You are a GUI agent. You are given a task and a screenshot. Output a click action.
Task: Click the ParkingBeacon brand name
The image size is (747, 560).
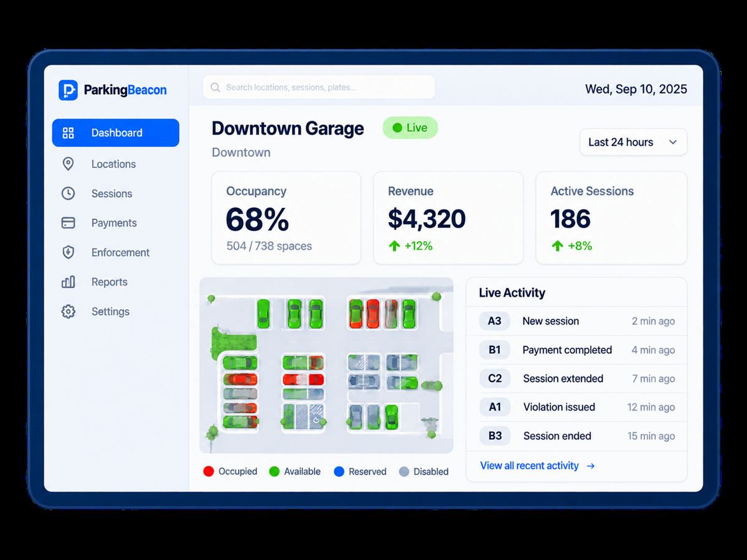click(125, 90)
